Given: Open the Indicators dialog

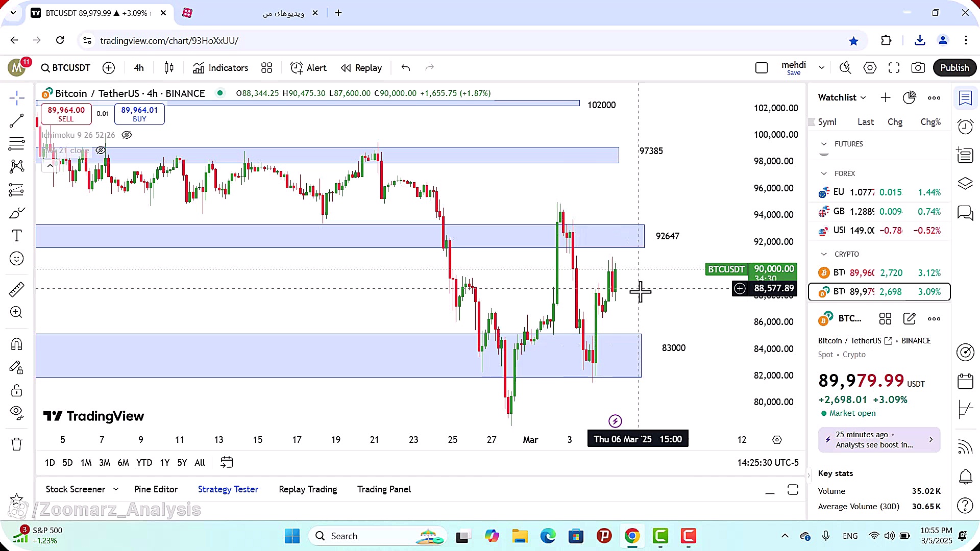Looking at the screenshot, I should (x=220, y=68).
